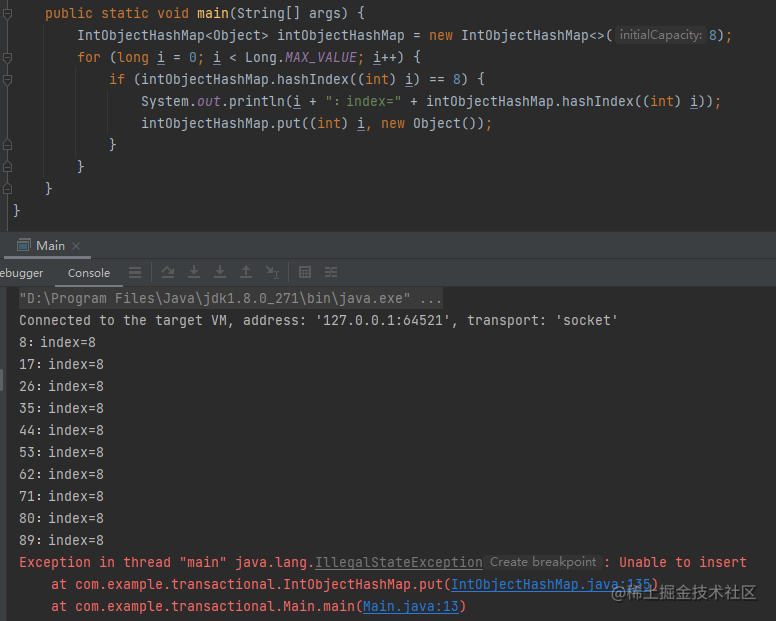This screenshot has width=776, height=621.
Task: Click the initialCapacity parameter hint
Action: (661, 35)
